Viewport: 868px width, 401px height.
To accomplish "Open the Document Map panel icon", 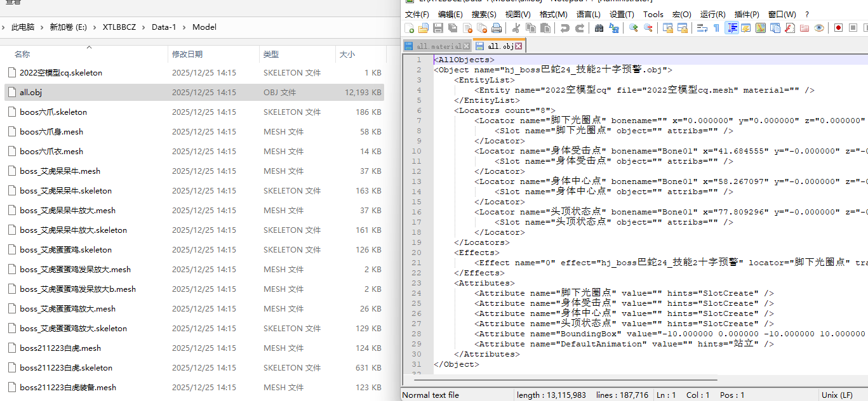I will tap(760, 28).
